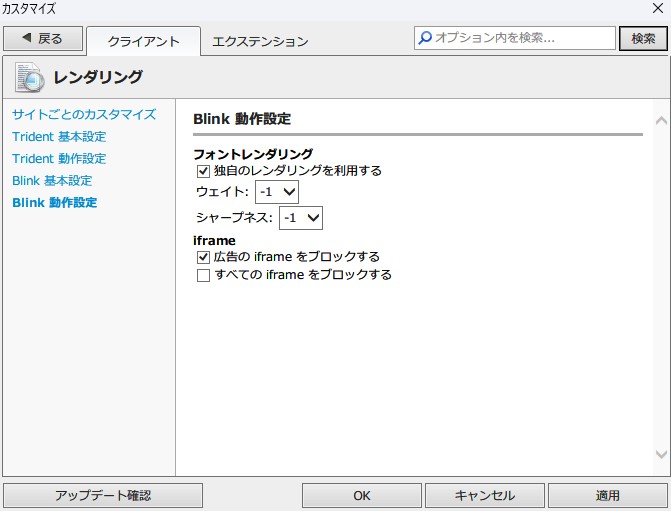This screenshot has height=511, width=671.
Task: Enable すべての iframe をブロックする
Action: [x=203, y=275]
